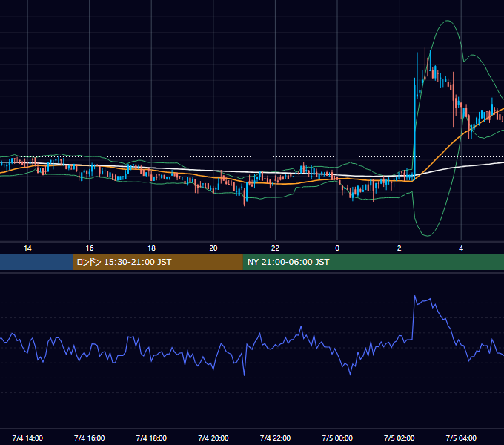Click the '20' hour axis label
This screenshot has width=504, height=445.
click(213, 248)
